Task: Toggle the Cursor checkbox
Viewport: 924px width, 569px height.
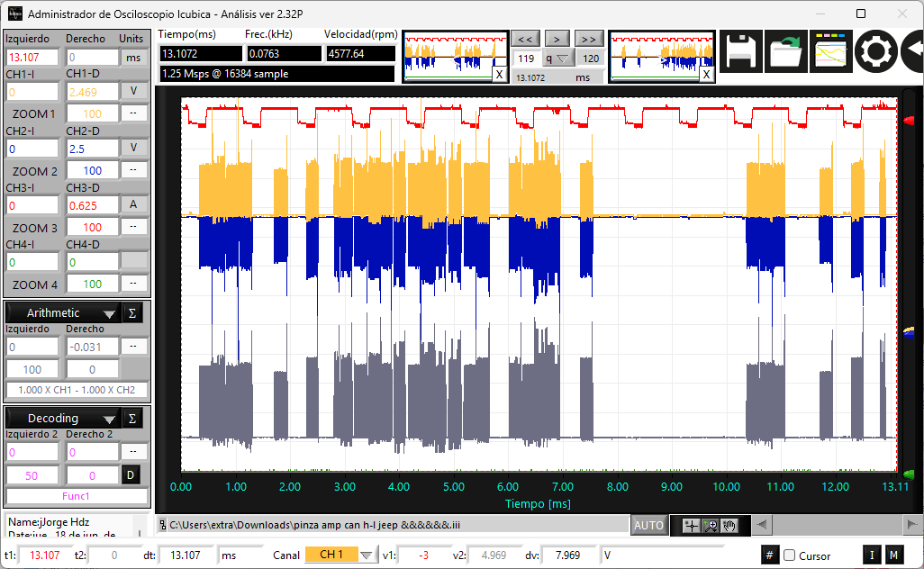Action: click(790, 555)
